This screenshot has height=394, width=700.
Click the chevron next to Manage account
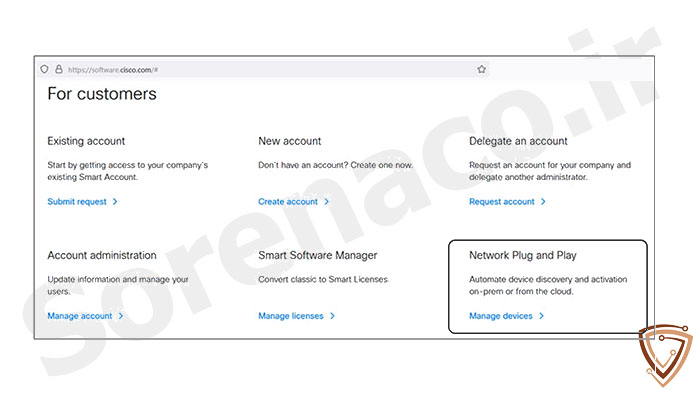121,316
